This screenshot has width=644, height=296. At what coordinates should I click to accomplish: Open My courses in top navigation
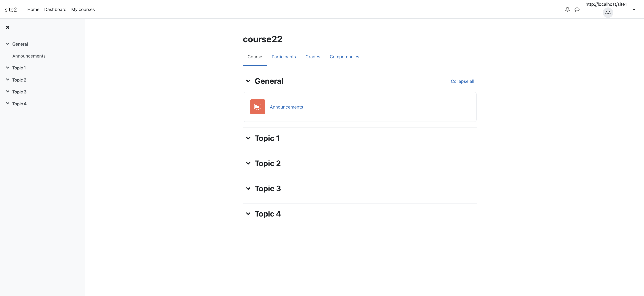point(83,9)
